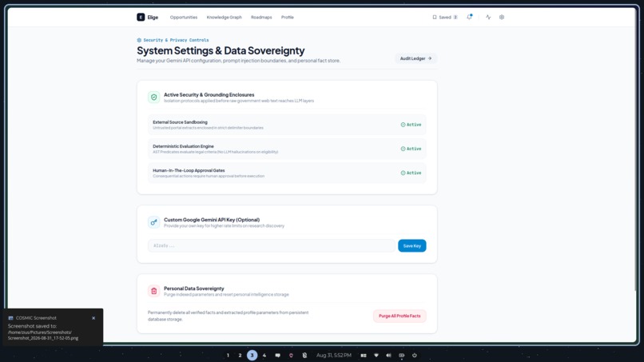Click the check icon on External Source Sandboxing
The width and height of the screenshot is (644, 362).
pos(403,125)
